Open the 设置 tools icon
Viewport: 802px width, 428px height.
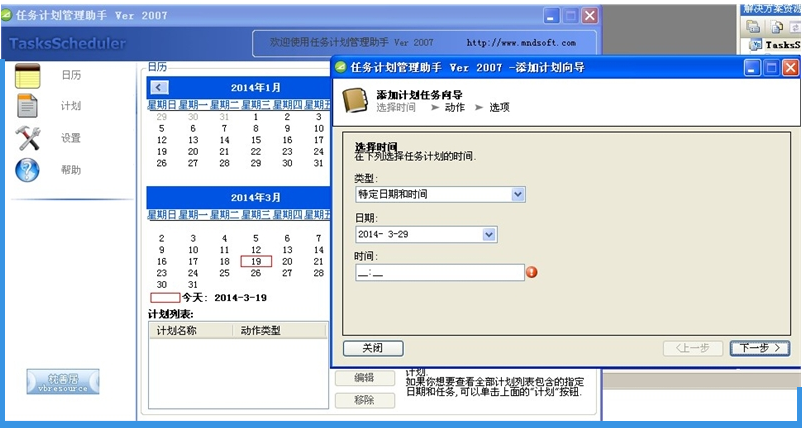click(x=28, y=138)
